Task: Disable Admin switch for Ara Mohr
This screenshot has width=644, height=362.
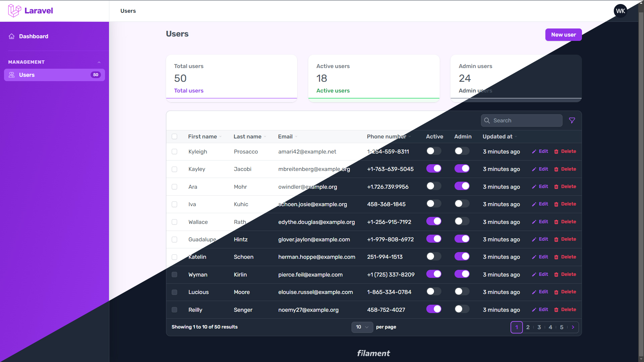Action: [x=462, y=186]
